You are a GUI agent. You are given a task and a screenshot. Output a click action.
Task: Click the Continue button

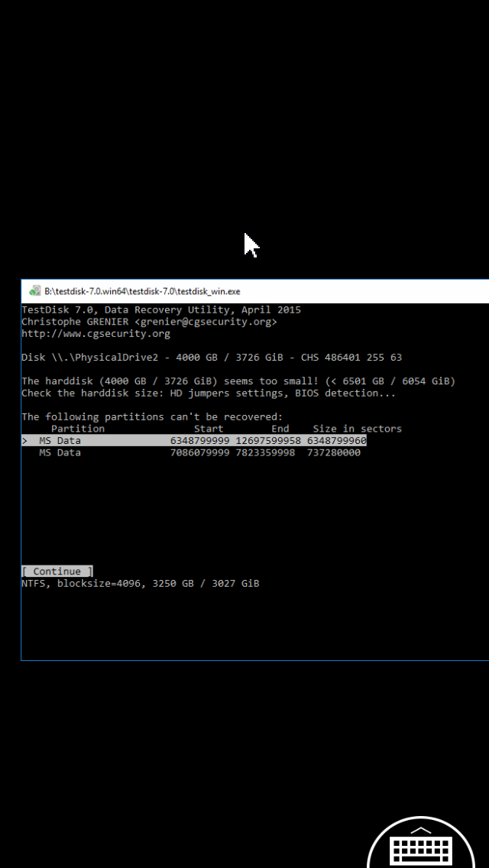[57, 572]
